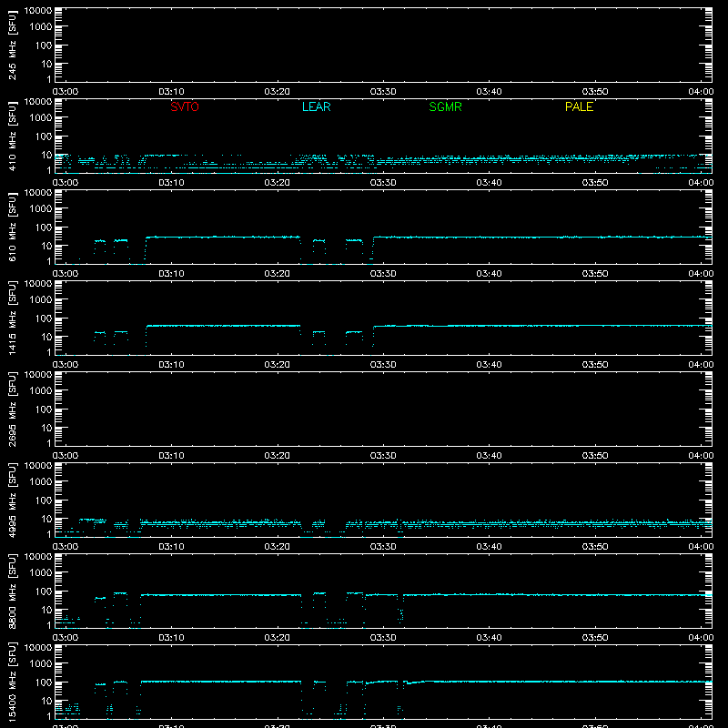728x728 pixels.
Task: Click the 4995 MHz [SFU] axis title
Action: (12, 500)
